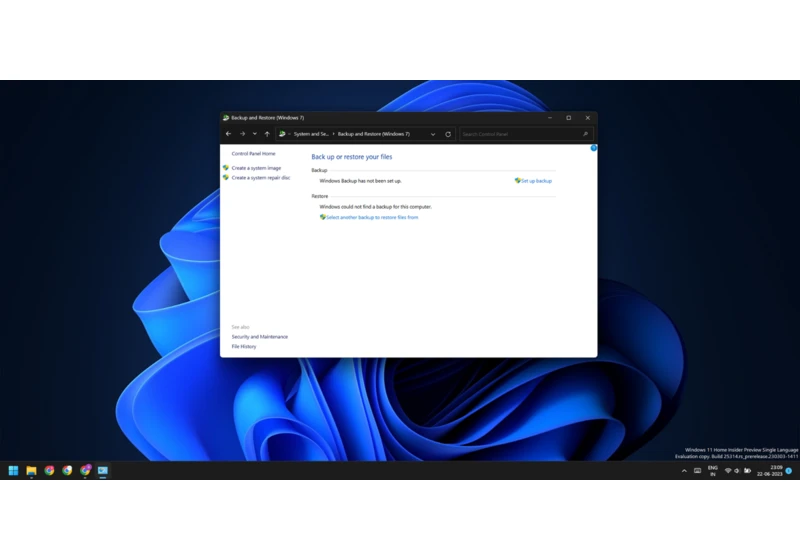Open first Chrome icon in taskbar
Image resolution: width=800 pixels, height=560 pixels.
coord(49,470)
